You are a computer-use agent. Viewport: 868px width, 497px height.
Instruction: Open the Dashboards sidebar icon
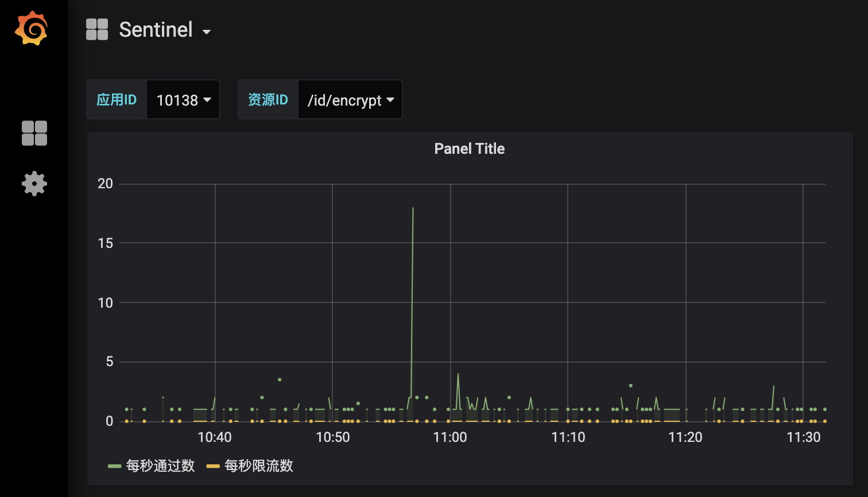tap(34, 133)
